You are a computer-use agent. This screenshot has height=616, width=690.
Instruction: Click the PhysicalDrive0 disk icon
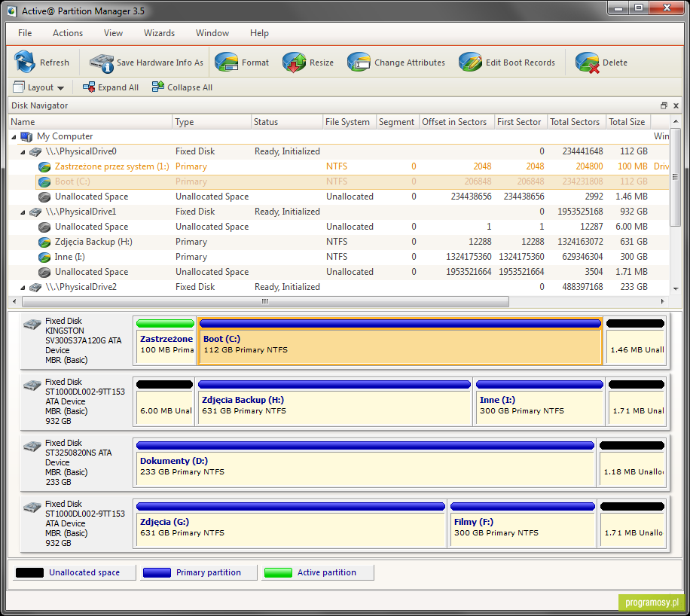tap(35, 152)
